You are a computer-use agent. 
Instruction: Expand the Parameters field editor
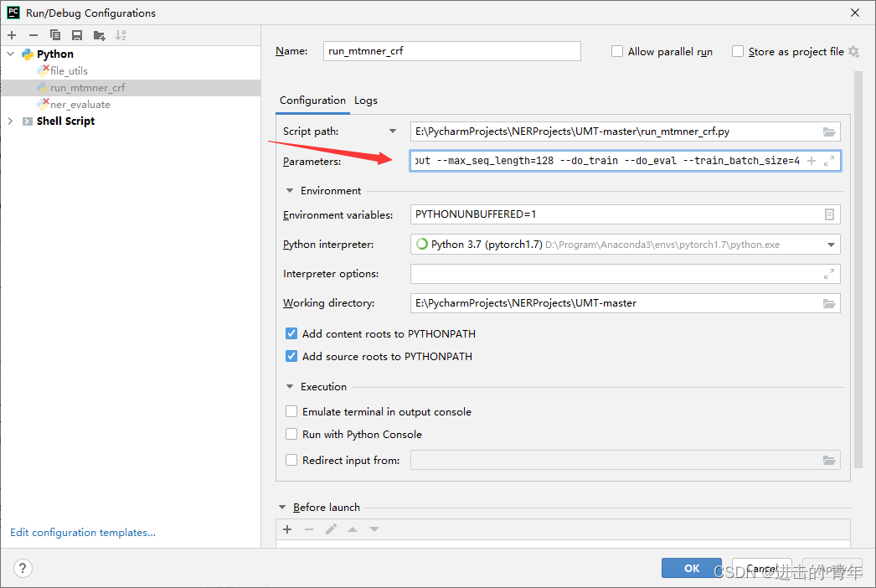click(x=829, y=161)
